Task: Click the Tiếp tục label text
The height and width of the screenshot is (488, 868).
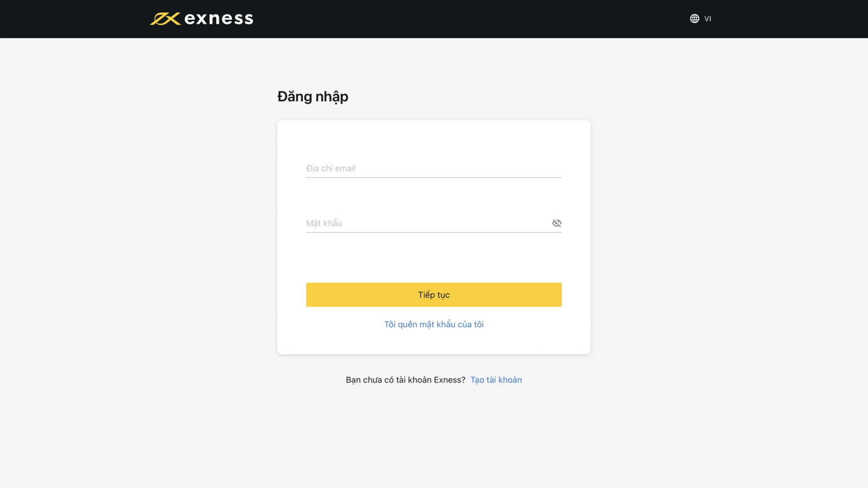Action: pyautogui.click(x=434, y=295)
